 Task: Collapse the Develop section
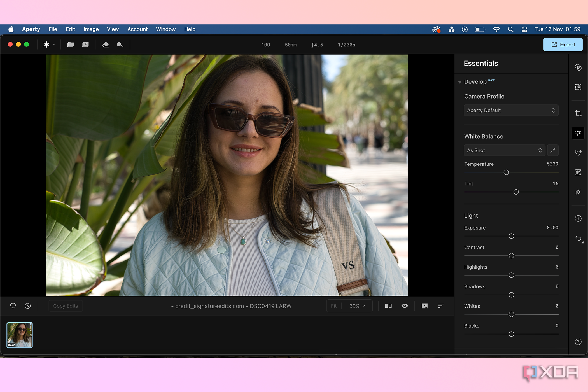point(460,82)
